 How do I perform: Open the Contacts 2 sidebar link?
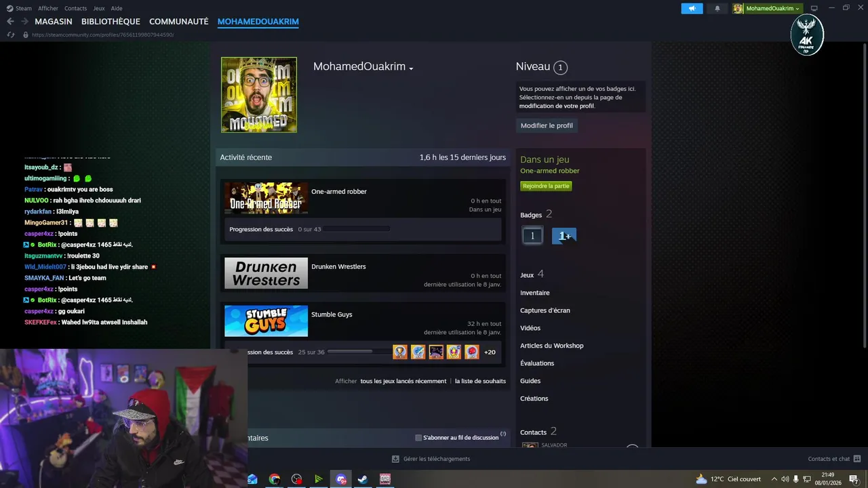(x=538, y=432)
